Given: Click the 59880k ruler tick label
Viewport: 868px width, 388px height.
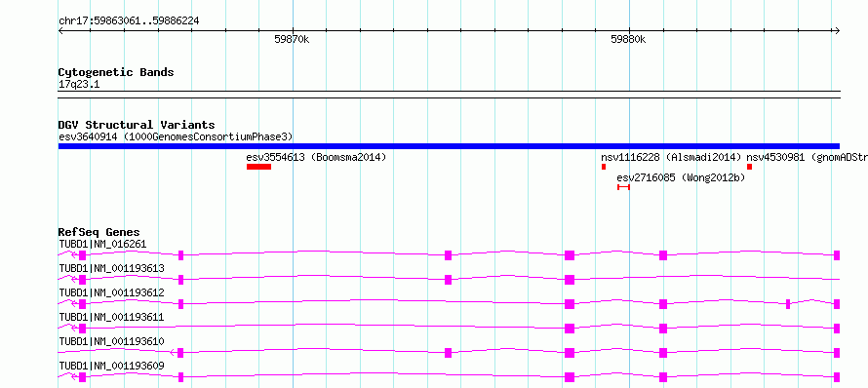Looking at the screenshot, I should point(628,40).
